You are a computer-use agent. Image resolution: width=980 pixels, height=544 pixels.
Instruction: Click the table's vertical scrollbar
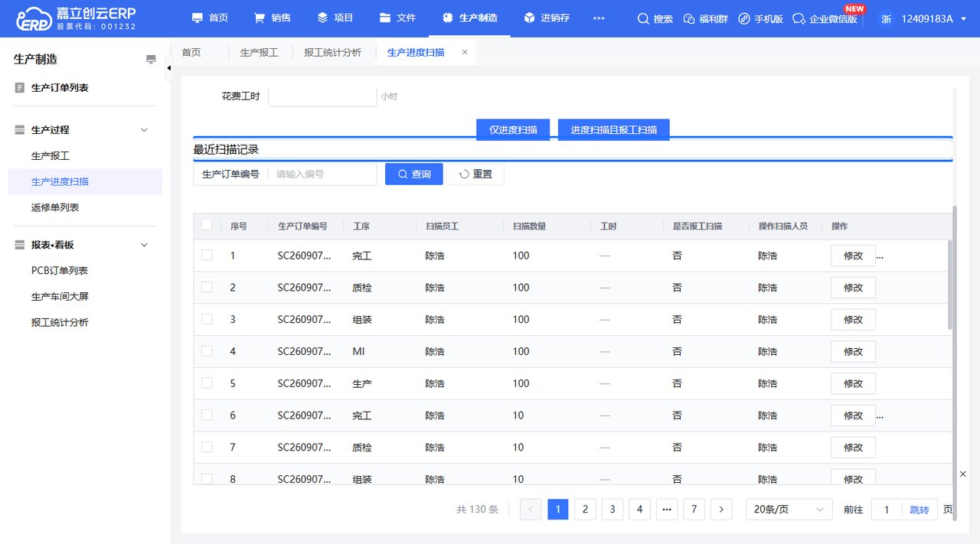(950, 285)
